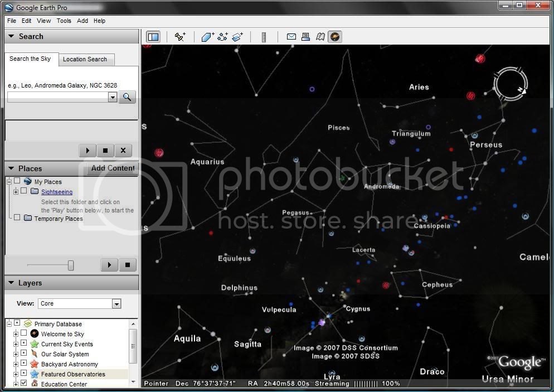Check the Sightseeing folder checkbox
The height and width of the screenshot is (392, 554).
point(23,191)
